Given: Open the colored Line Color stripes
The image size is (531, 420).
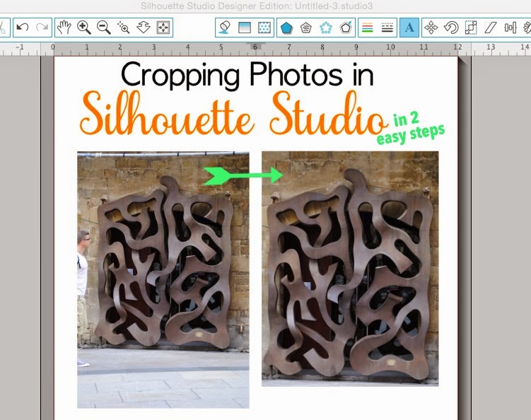Looking at the screenshot, I should click(368, 28).
